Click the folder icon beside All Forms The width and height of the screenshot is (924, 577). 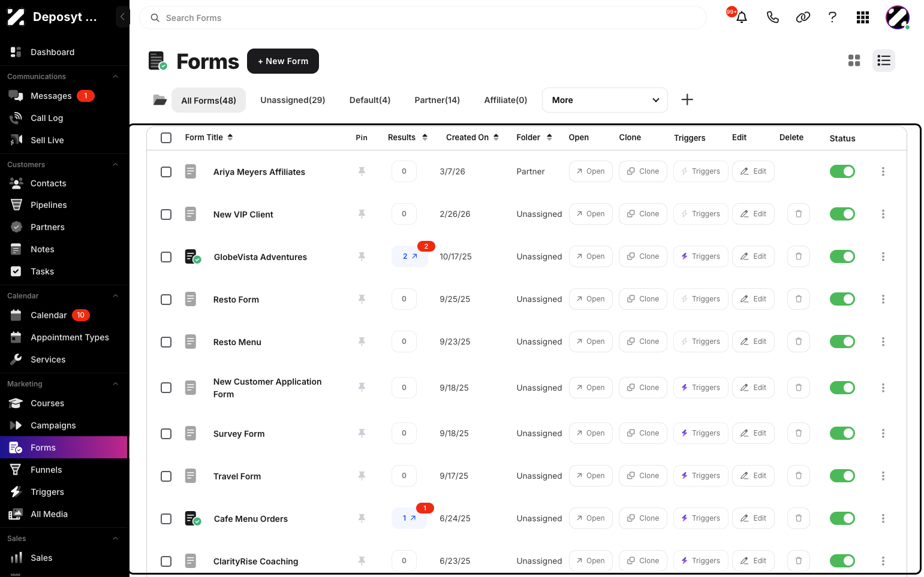(159, 100)
